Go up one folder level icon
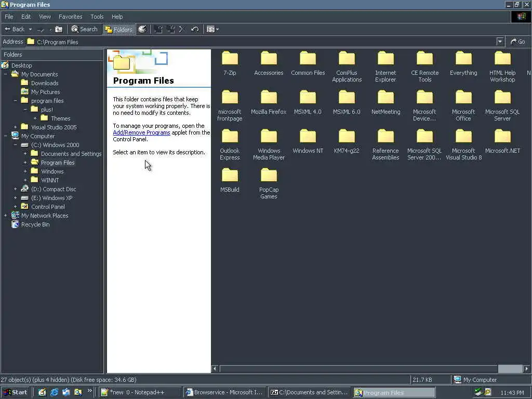The image size is (532, 399). click(59, 29)
